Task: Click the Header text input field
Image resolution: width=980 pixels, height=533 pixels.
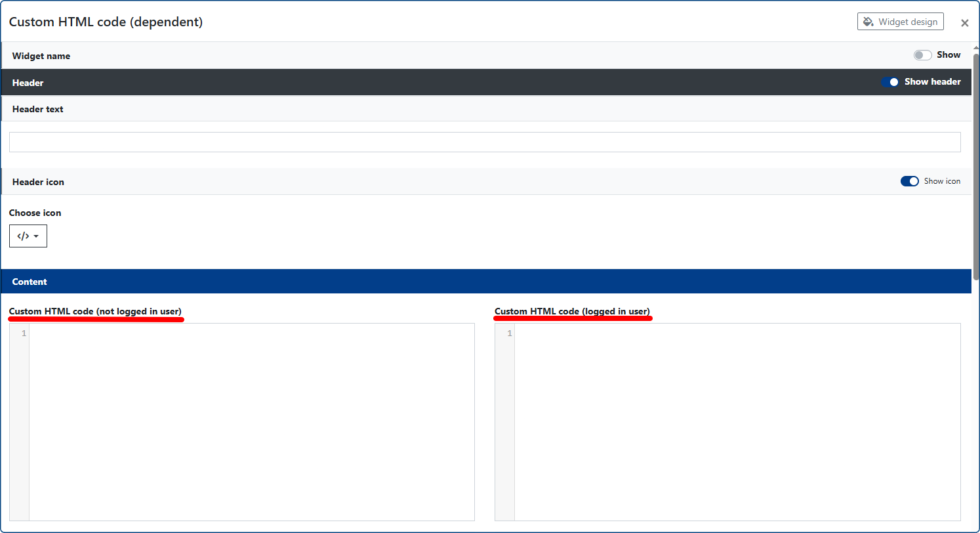Action: pyautogui.click(x=484, y=142)
